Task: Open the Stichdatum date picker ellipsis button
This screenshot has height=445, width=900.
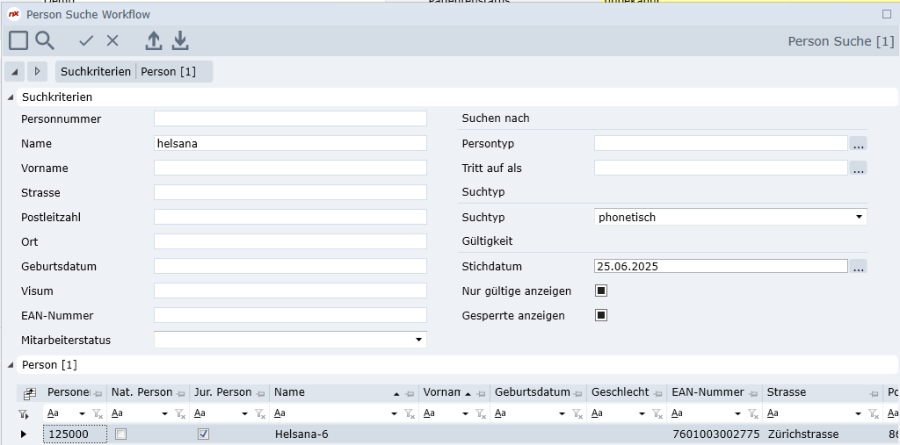Action: [x=858, y=267]
